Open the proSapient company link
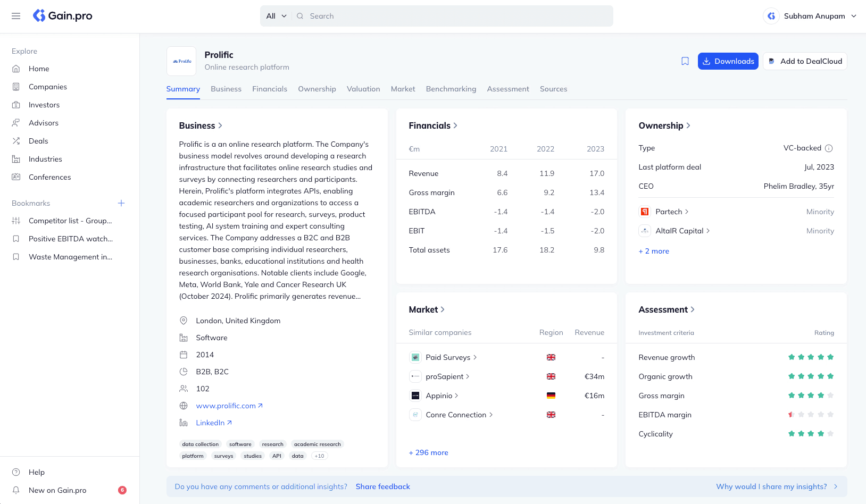866x504 pixels. 447,376
